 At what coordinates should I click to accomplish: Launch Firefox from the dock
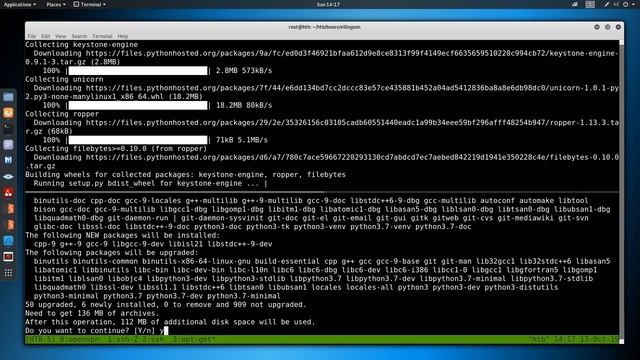(x=8, y=113)
